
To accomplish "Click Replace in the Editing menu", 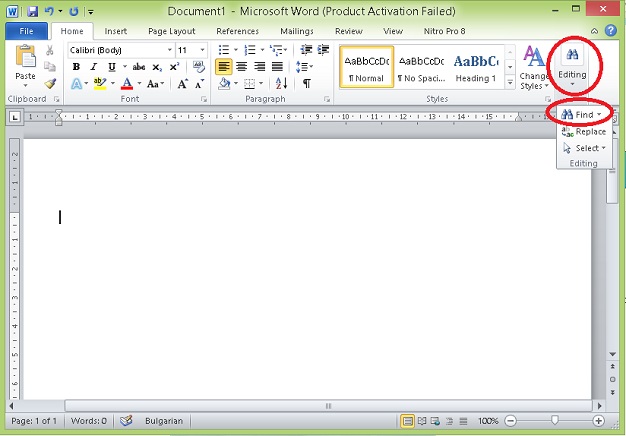I will point(584,132).
